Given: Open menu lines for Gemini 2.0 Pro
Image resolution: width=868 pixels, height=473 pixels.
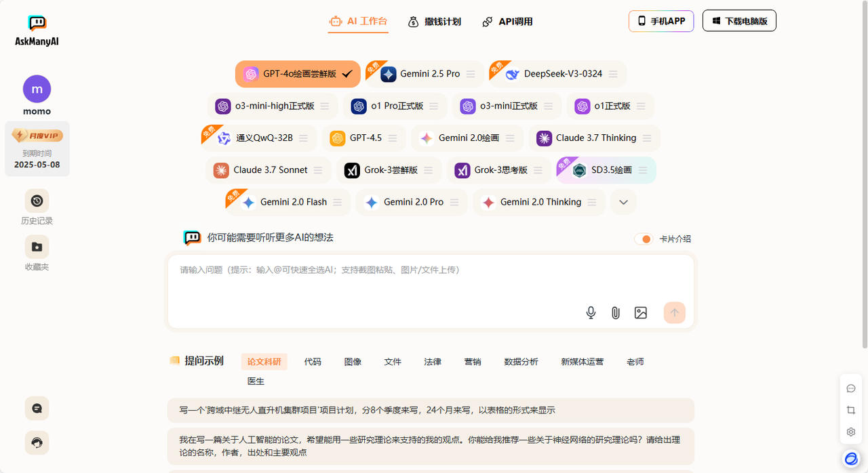Looking at the screenshot, I should [x=454, y=202].
